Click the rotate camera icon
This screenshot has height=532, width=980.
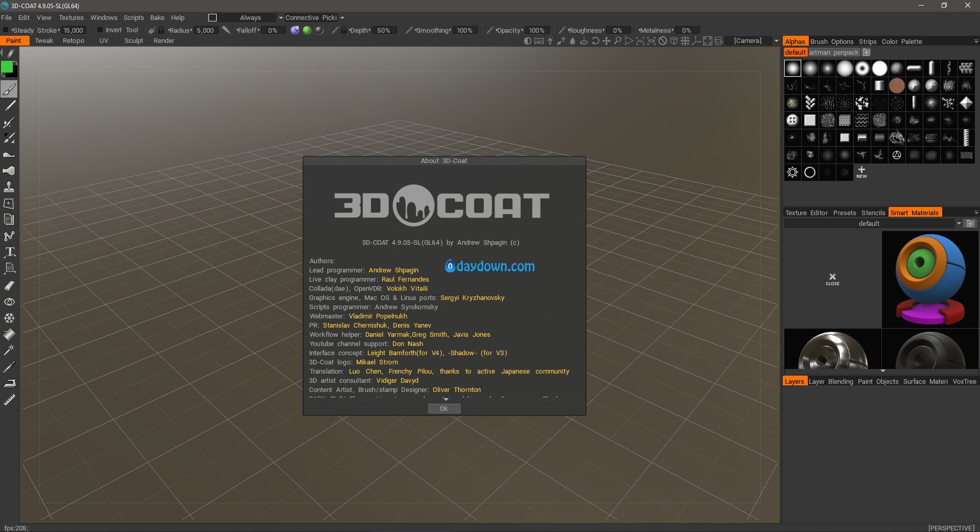[x=595, y=41]
